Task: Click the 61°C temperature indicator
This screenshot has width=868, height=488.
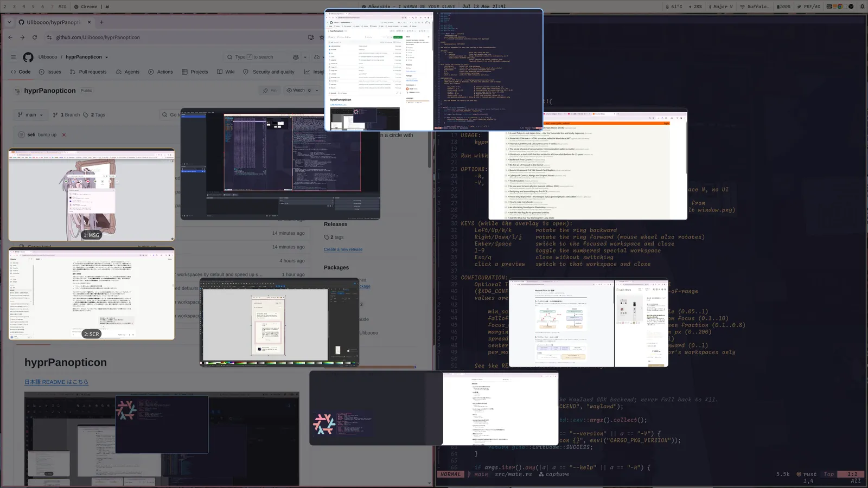Action: click(x=674, y=7)
